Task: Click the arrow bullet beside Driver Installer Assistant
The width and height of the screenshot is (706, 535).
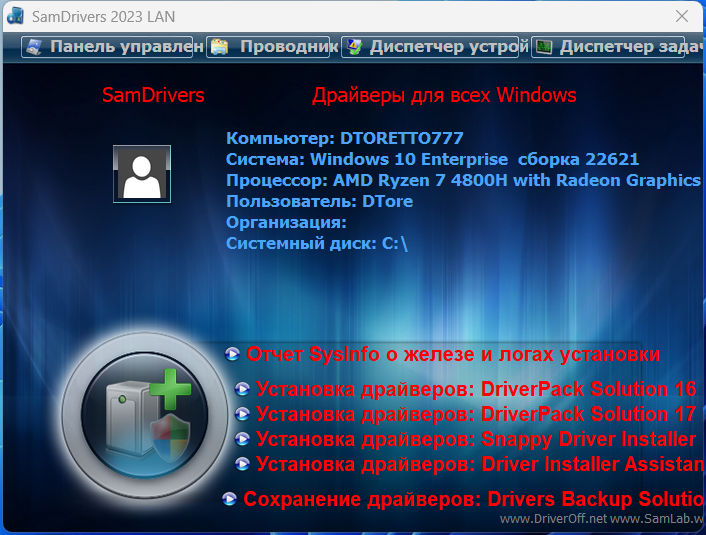Action: (242, 464)
